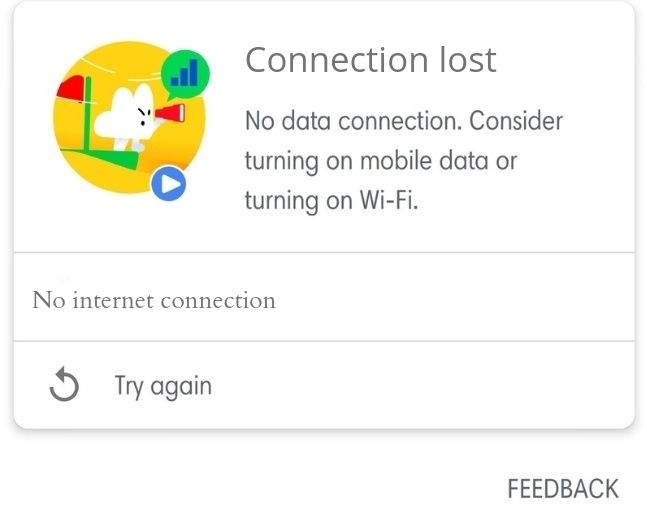Image resolution: width=647 pixels, height=528 pixels.
Task: Click the "No data connection" description paragraph
Action: (x=404, y=161)
